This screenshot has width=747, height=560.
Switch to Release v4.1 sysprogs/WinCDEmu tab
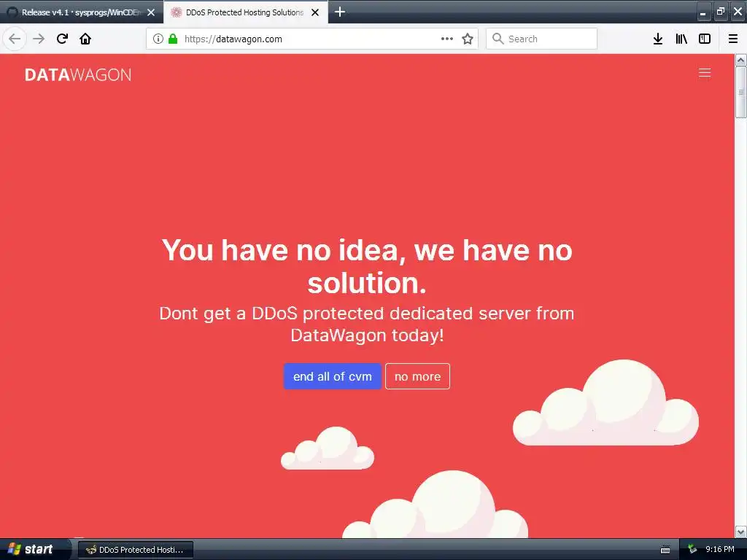(x=82, y=12)
